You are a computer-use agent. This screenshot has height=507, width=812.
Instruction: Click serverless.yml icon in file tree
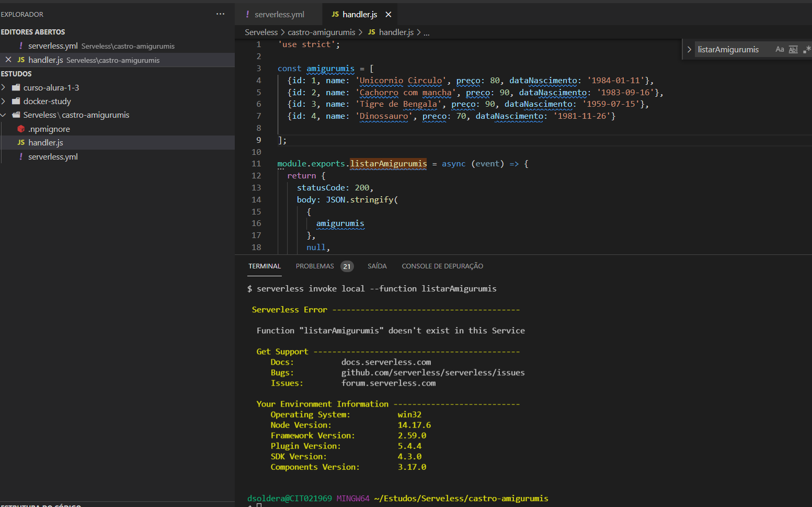pos(21,156)
